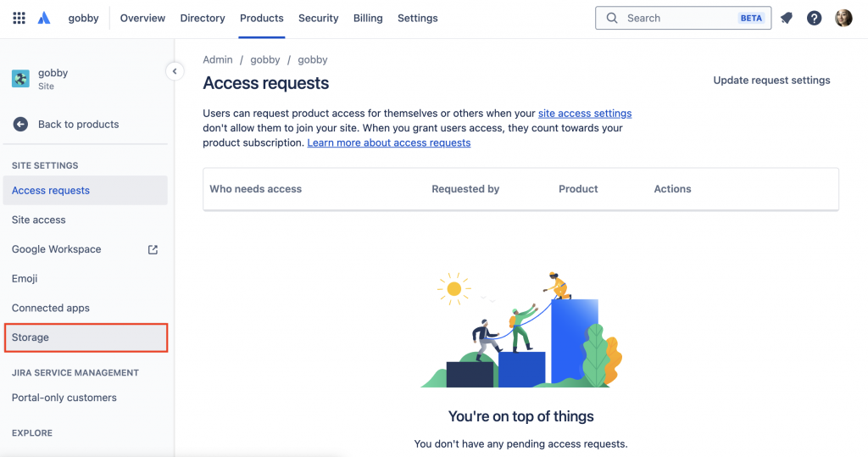Click the Atlassian logo icon
The height and width of the screenshot is (457, 868).
[44, 18]
